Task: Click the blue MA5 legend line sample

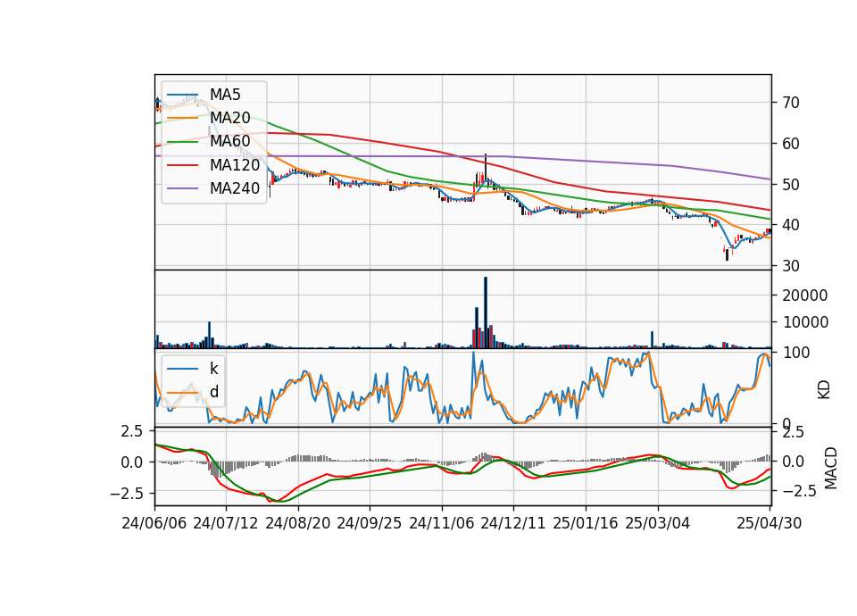Action: (x=182, y=95)
